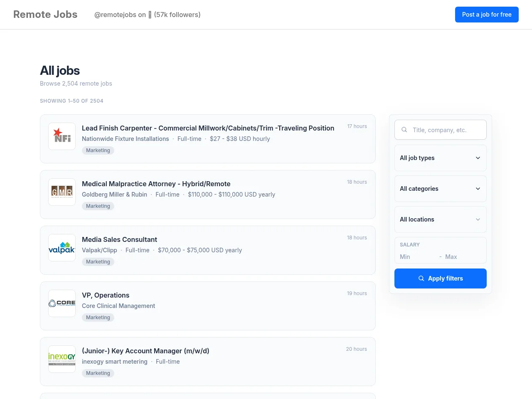532x399 pixels.
Task: Click the Core Clinical Management company name
Action: pyautogui.click(x=118, y=306)
